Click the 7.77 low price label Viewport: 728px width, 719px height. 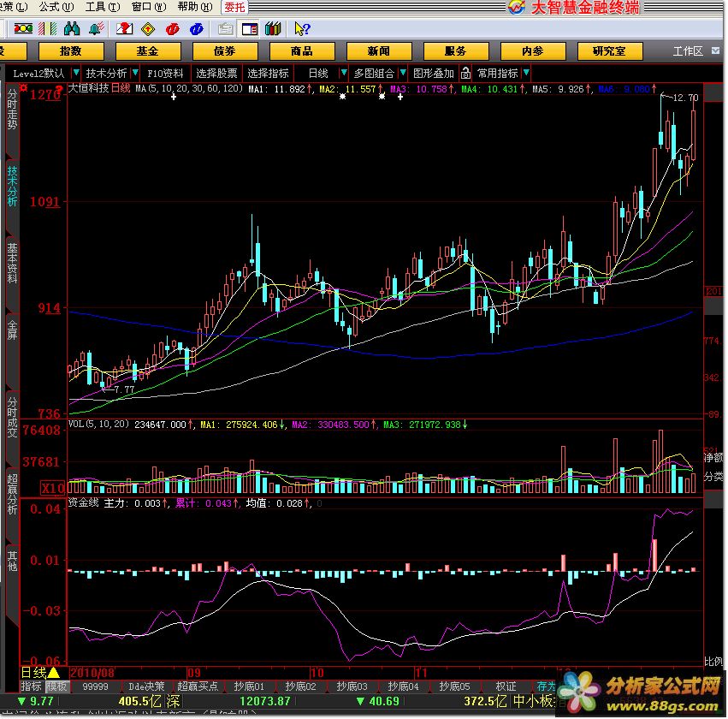click(x=124, y=389)
